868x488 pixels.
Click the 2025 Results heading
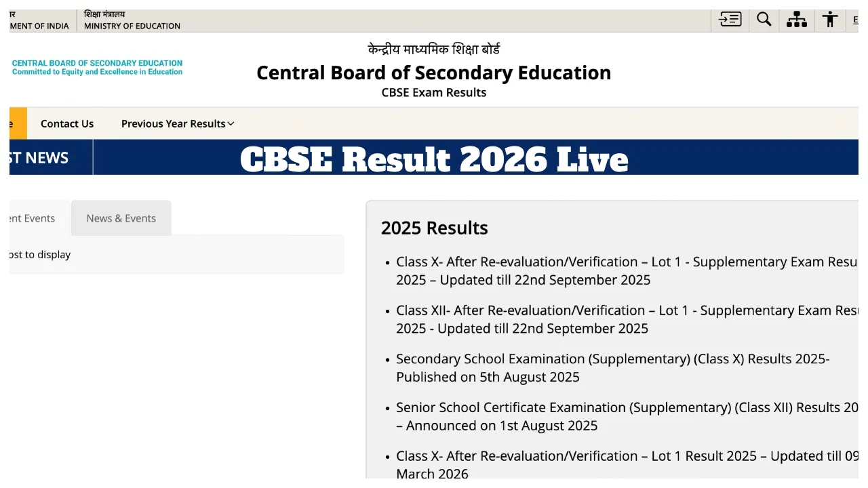(x=434, y=228)
